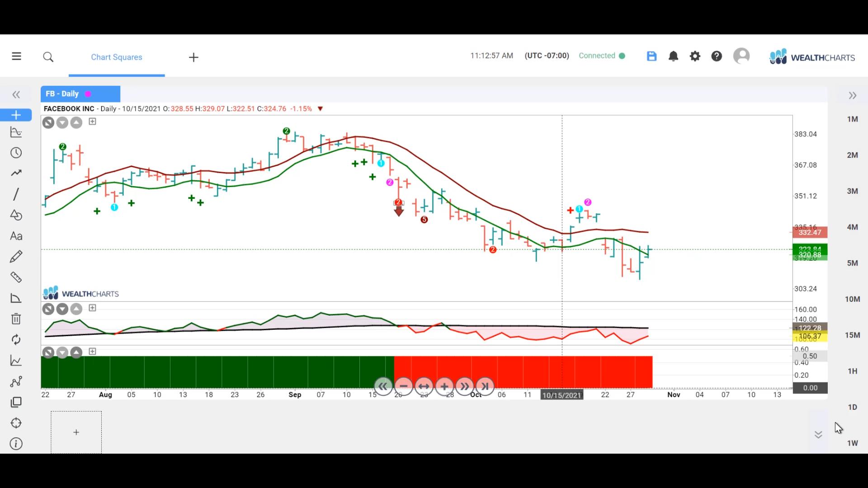Expand more timeframes double chevron
The height and width of the screenshot is (488, 868).
coord(818,435)
